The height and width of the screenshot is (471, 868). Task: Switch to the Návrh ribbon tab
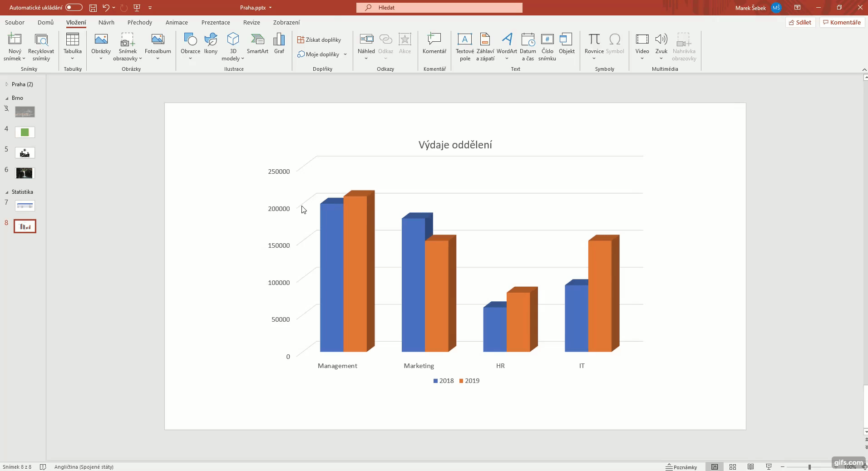pos(107,22)
